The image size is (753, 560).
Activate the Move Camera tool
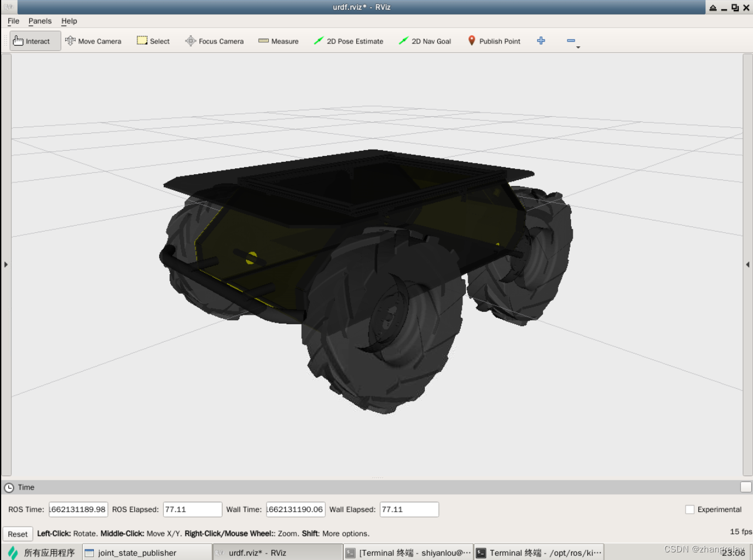pos(93,40)
